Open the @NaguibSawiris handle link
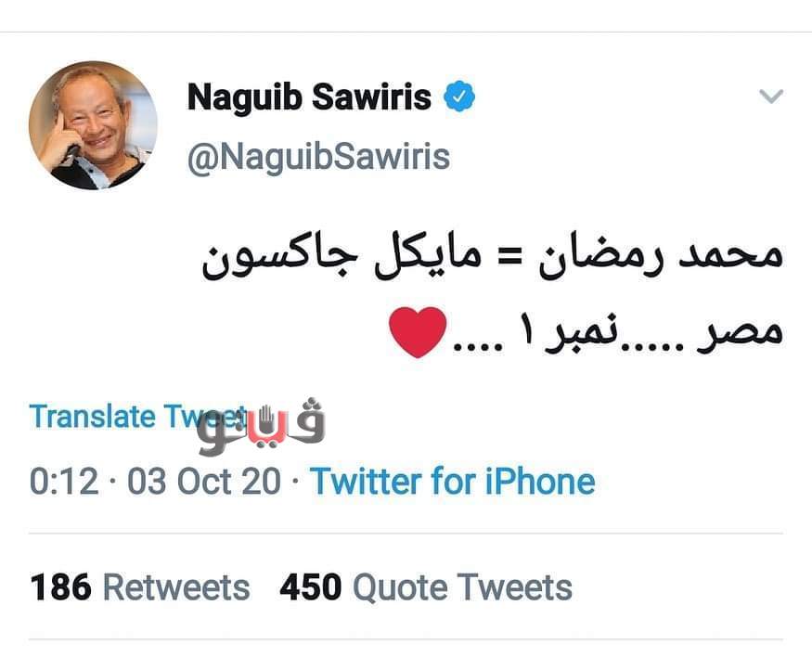Screen dimensions: 812x657 318,157
